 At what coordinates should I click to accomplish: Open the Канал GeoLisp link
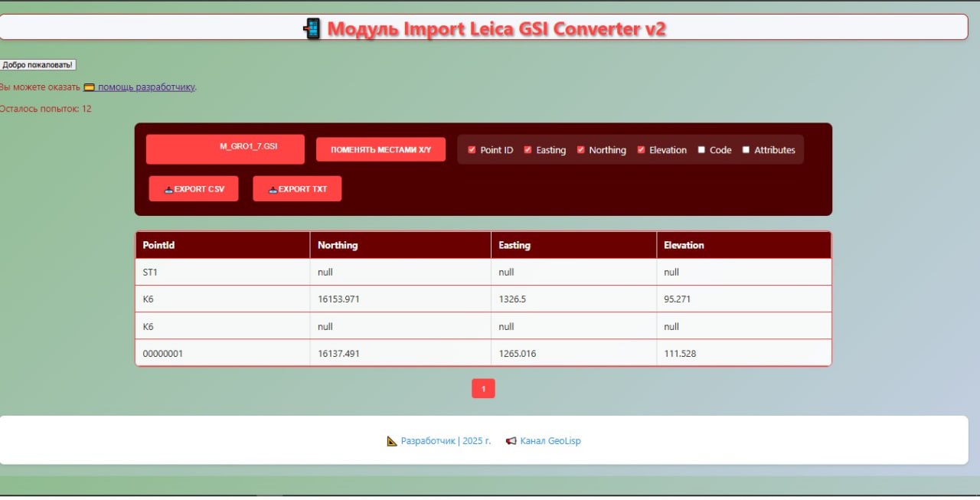pyautogui.click(x=550, y=440)
